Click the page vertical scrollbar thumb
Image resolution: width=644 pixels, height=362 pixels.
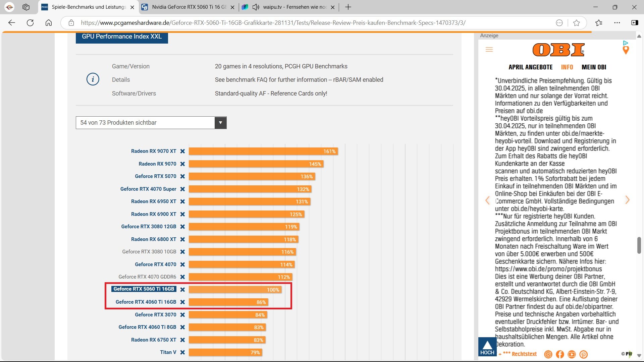(x=639, y=245)
